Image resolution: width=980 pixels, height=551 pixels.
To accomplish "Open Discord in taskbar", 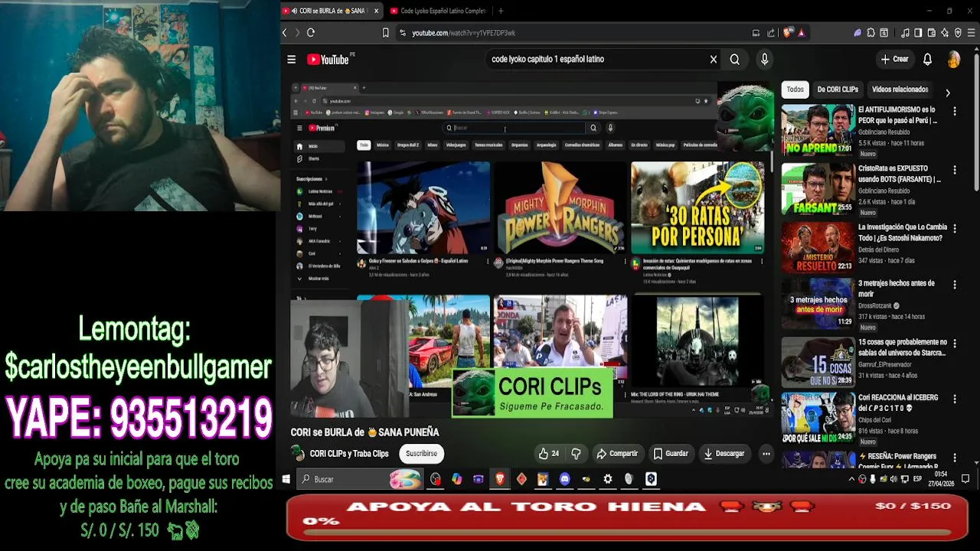I will (565, 479).
